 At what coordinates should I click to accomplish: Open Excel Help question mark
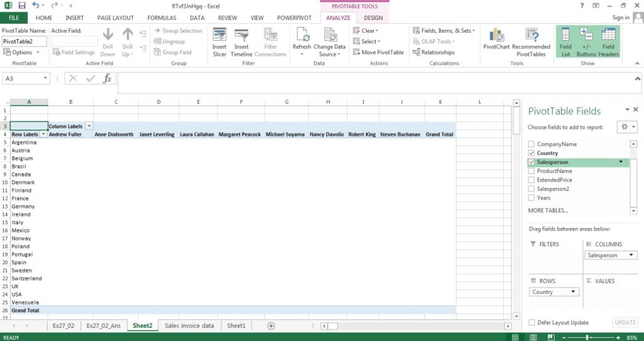pyautogui.click(x=582, y=6)
